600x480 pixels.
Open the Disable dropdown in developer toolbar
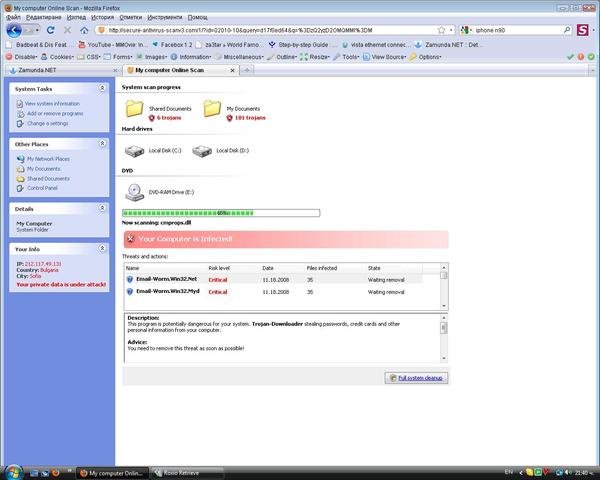click(21, 57)
